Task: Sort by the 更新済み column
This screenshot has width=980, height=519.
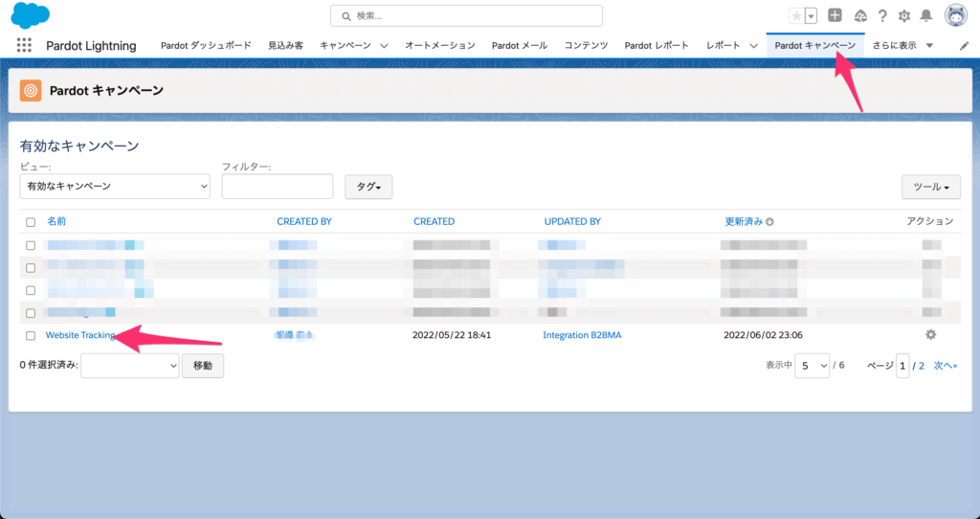Action: click(744, 221)
